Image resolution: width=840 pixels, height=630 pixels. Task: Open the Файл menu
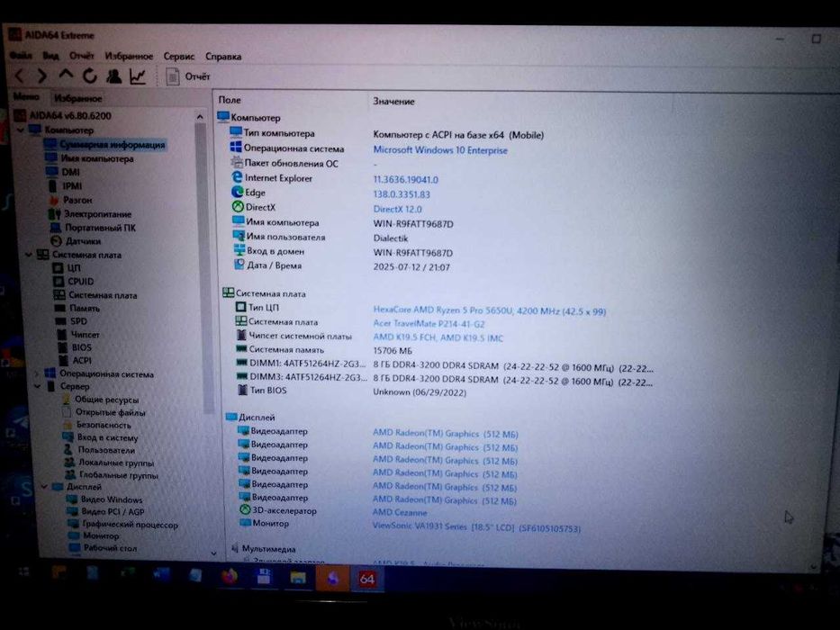(x=21, y=55)
